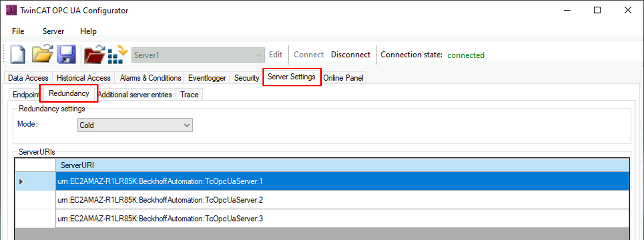Open the File menu
The width and height of the screenshot is (644, 240).
(x=18, y=31)
